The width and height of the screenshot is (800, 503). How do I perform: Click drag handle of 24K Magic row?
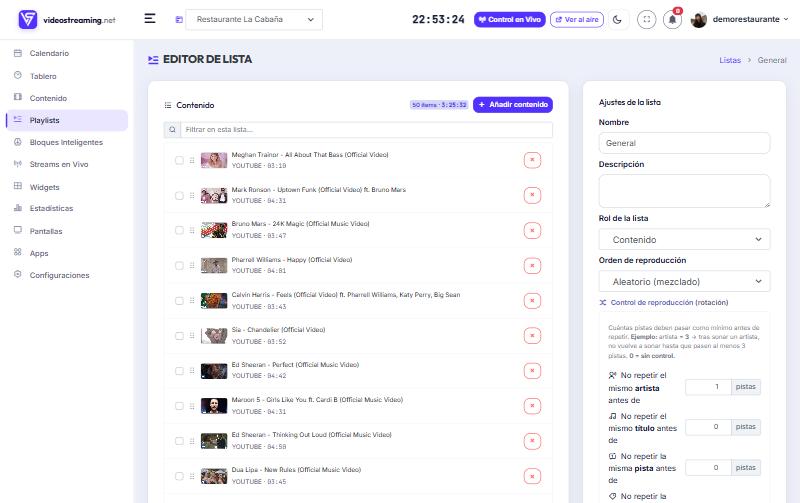[x=192, y=230]
